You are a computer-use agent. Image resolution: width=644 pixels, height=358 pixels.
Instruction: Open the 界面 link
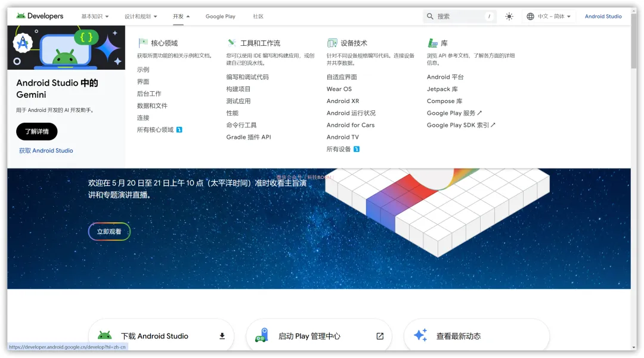tap(143, 82)
